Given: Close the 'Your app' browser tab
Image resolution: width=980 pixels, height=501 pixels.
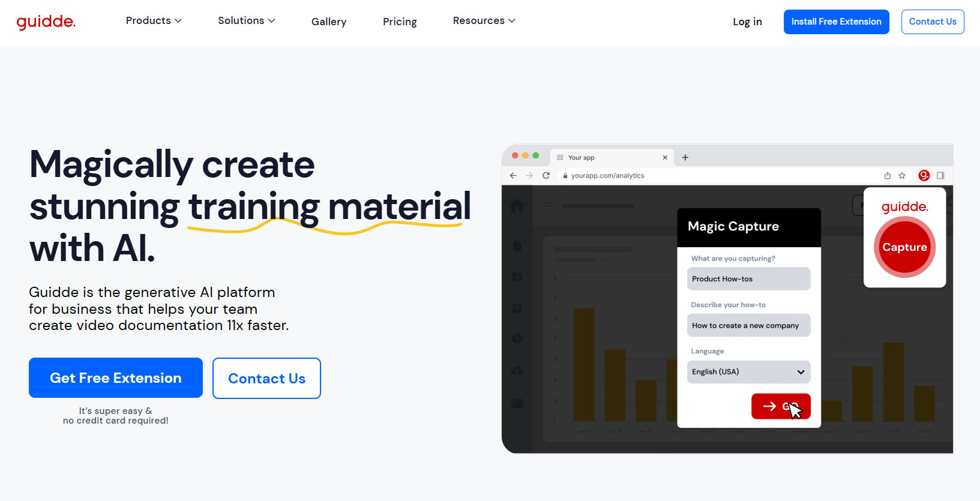Looking at the screenshot, I should coord(665,157).
